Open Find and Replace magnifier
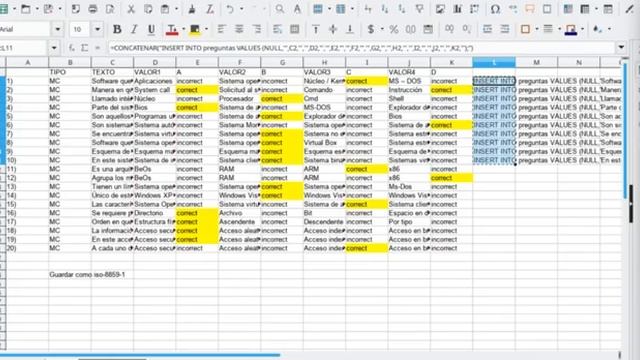 point(280,9)
